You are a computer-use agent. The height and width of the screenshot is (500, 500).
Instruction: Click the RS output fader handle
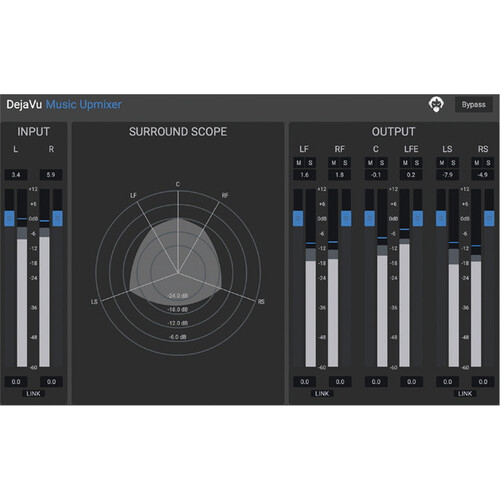[x=489, y=219]
